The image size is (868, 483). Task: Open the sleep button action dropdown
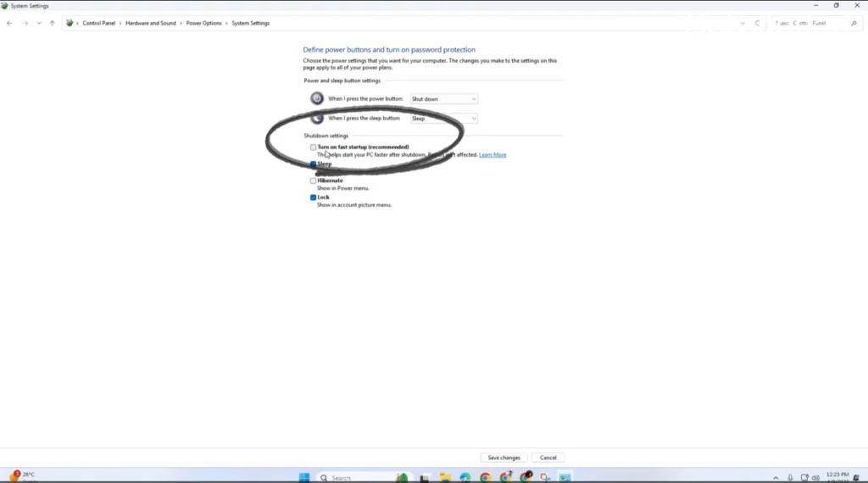point(444,119)
